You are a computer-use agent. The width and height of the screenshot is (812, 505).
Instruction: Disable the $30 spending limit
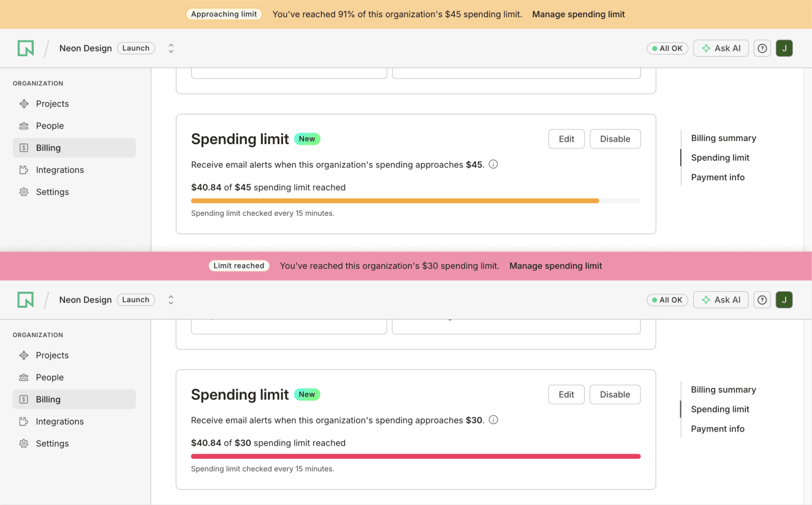pyautogui.click(x=615, y=395)
